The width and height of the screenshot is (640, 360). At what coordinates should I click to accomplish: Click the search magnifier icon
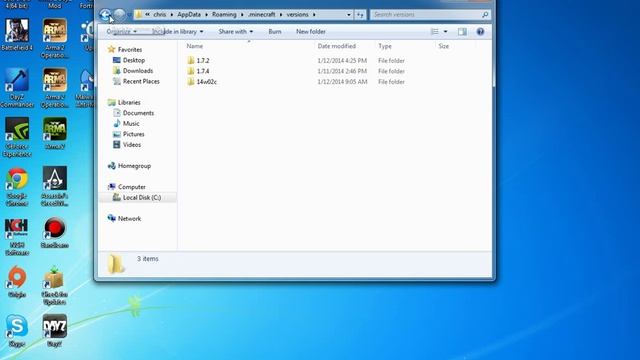485,15
